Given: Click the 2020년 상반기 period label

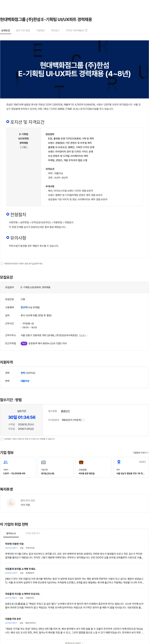Looking at the screenshot, I should tap(11, 573).
